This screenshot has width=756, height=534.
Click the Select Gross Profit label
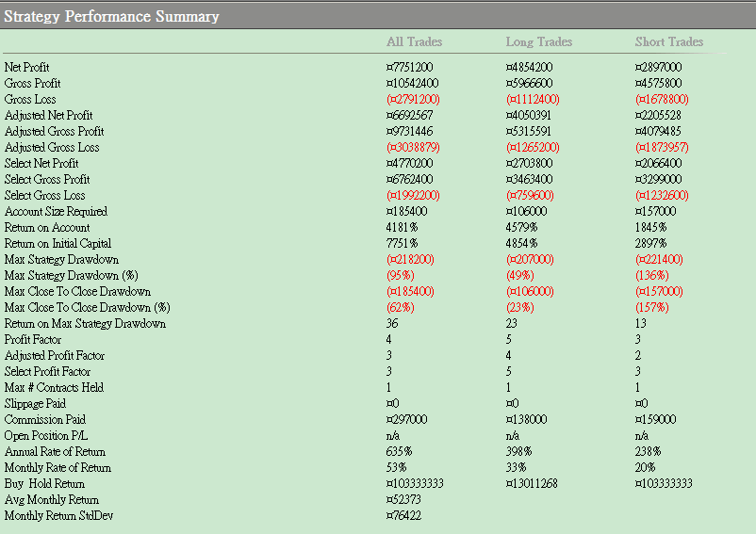(47, 179)
